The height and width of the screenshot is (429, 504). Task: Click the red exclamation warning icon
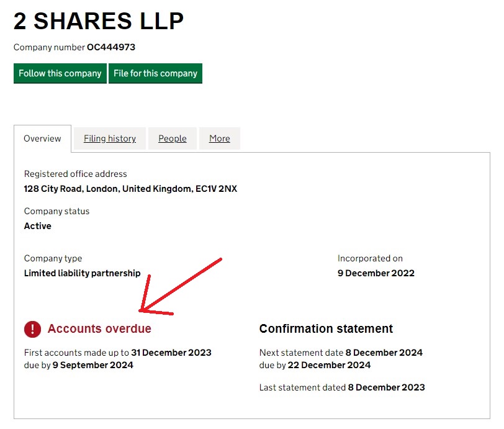[x=32, y=329]
